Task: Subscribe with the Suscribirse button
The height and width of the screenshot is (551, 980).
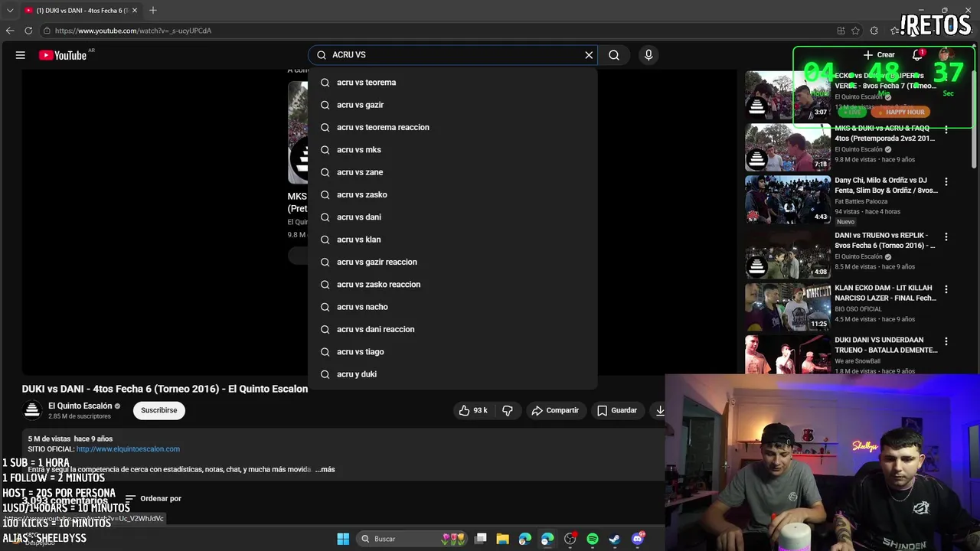Action: (x=158, y=410)
